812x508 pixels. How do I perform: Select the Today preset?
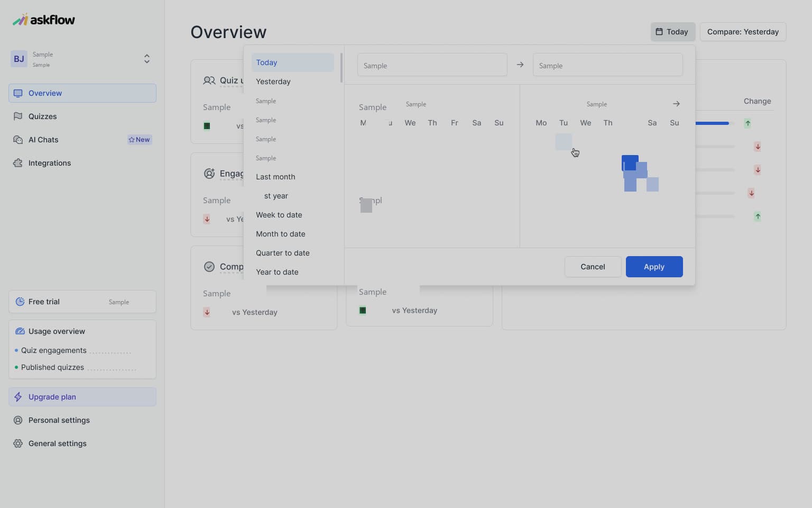click(293, 62)
